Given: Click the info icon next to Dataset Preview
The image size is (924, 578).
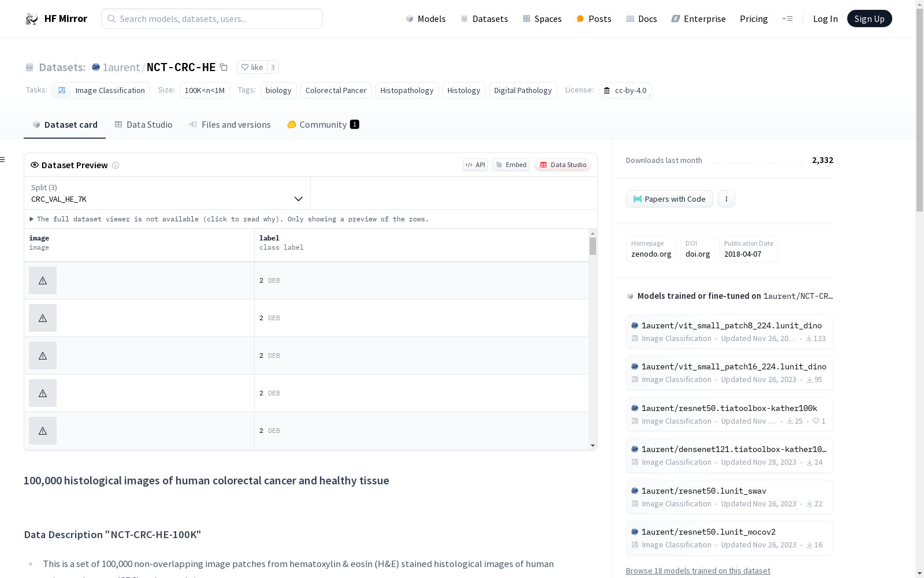Looking at the screenshot, I should coord(115,165).
